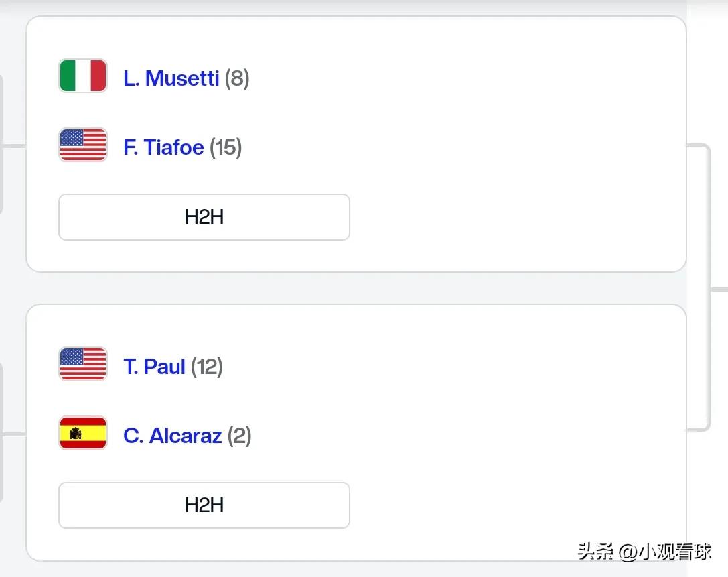Click the 头条 @小观看球 watermark
This screenshot has width=728, height=577.
[x=644, y=552]
